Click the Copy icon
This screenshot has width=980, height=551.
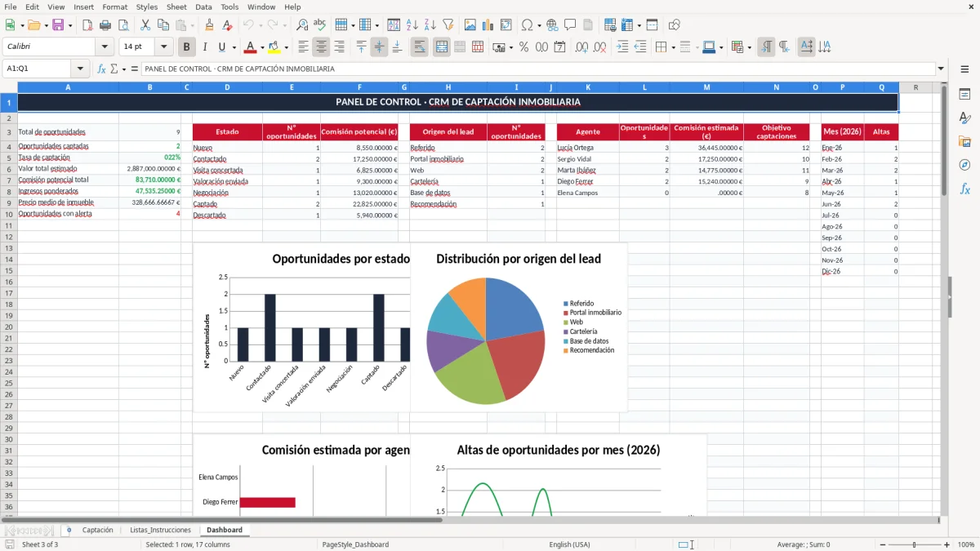coord(163,25)
